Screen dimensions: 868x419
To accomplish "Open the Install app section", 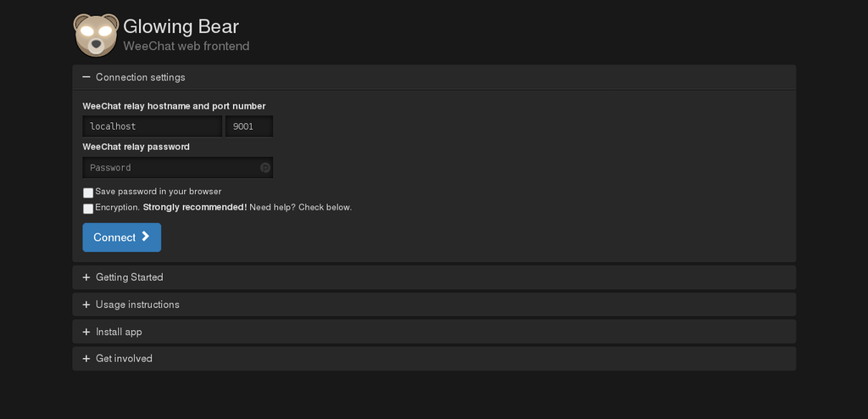I will (434, 332).
